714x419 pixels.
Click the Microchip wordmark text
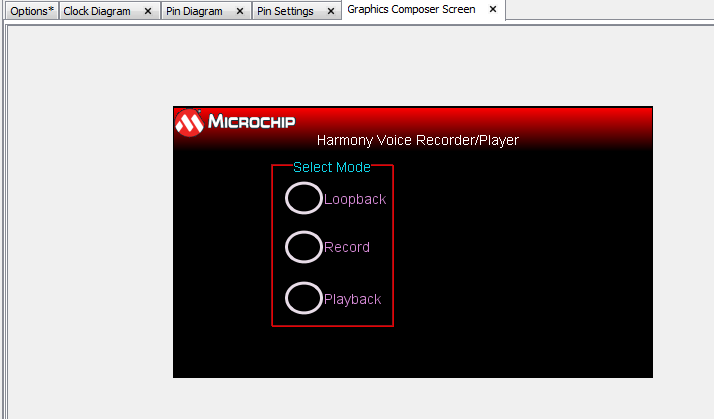(251, 122)
